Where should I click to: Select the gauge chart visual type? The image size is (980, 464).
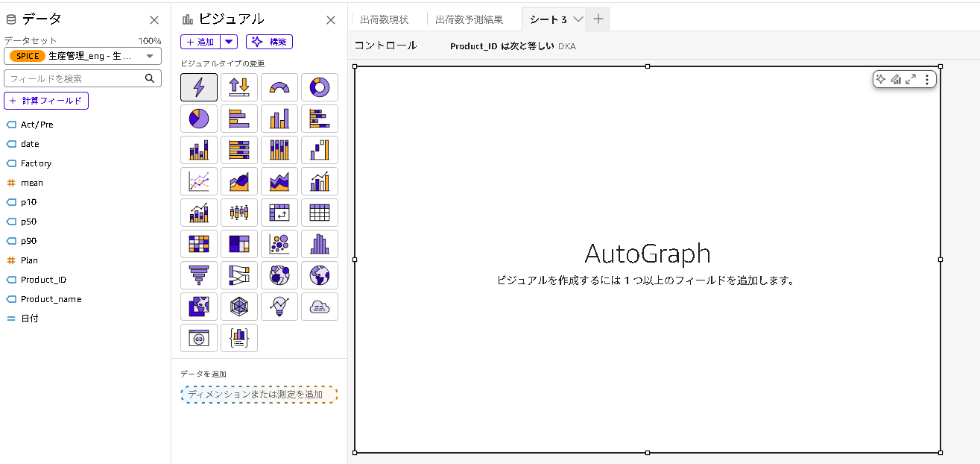(279, 87)
